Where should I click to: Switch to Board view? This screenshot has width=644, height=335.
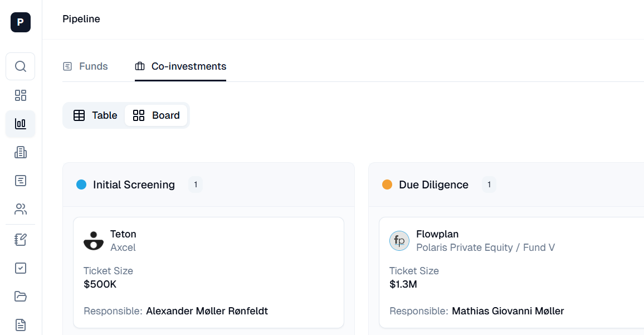tap(157, 115)
